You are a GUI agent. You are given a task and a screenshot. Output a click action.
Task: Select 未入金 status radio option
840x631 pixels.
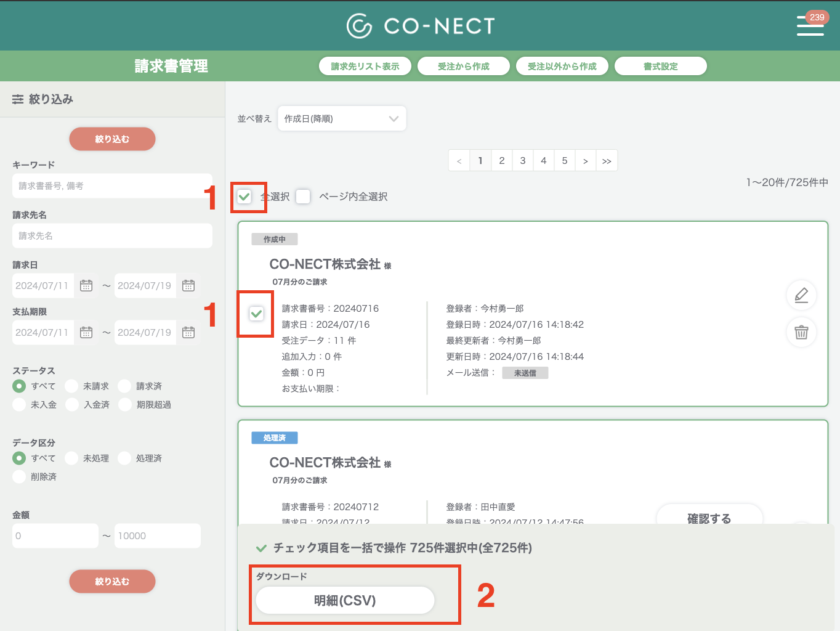pos(19,404)
